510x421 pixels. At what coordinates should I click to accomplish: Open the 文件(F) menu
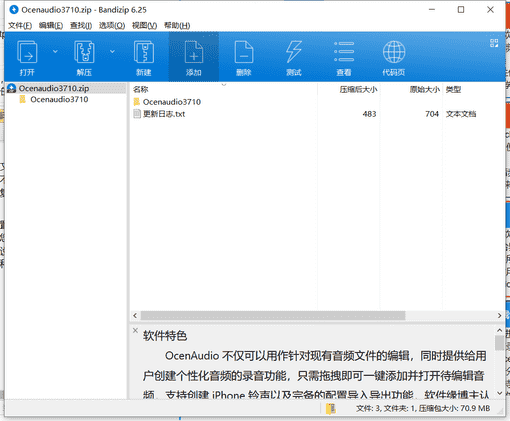coord(20,25)
